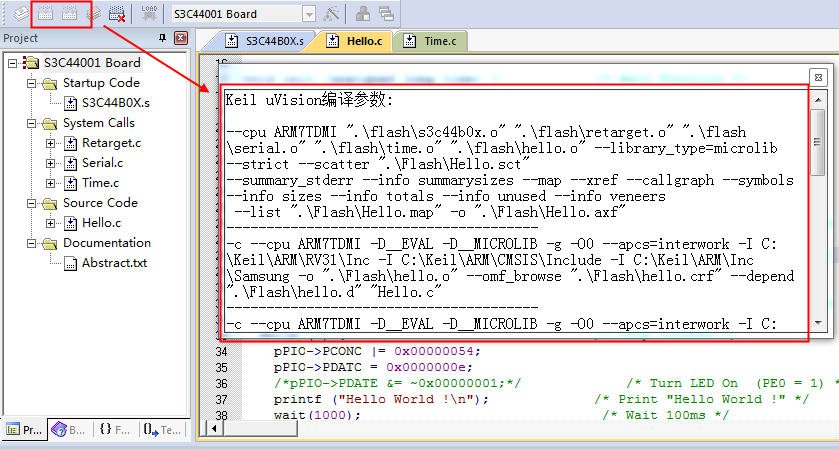This screenshot has height=449, width=839.
Task: Close the Project panel with red X
Action: tap(181, 38)
